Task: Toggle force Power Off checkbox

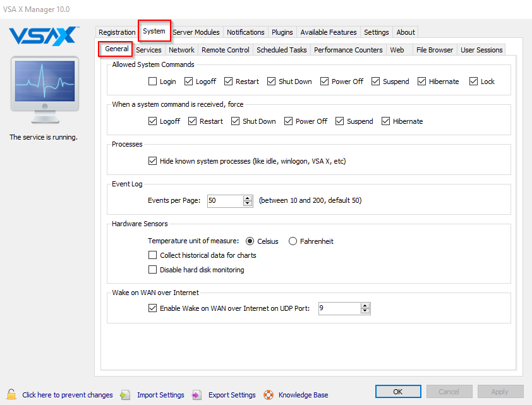Action: (x=288, y=121)
